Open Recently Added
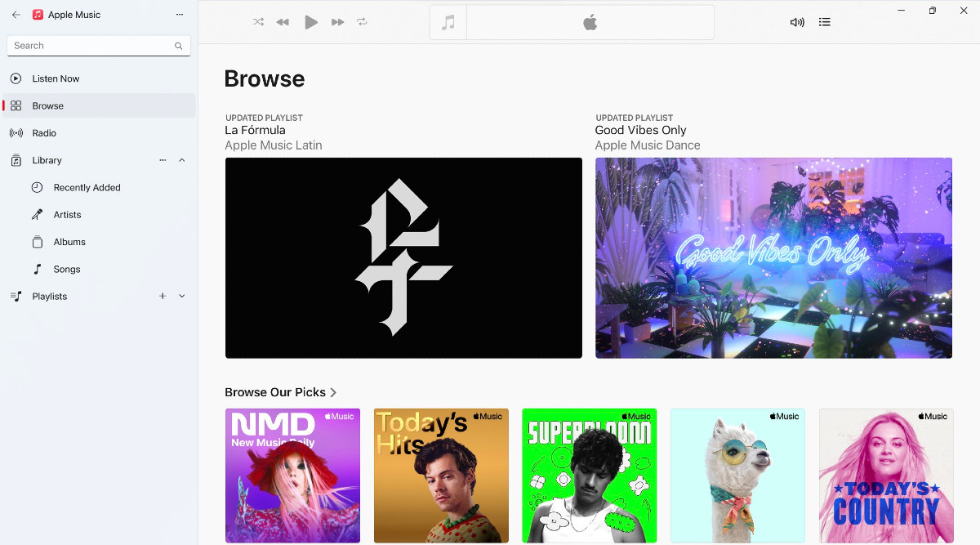This screenshot has height=545, width=980. (86, 187)
